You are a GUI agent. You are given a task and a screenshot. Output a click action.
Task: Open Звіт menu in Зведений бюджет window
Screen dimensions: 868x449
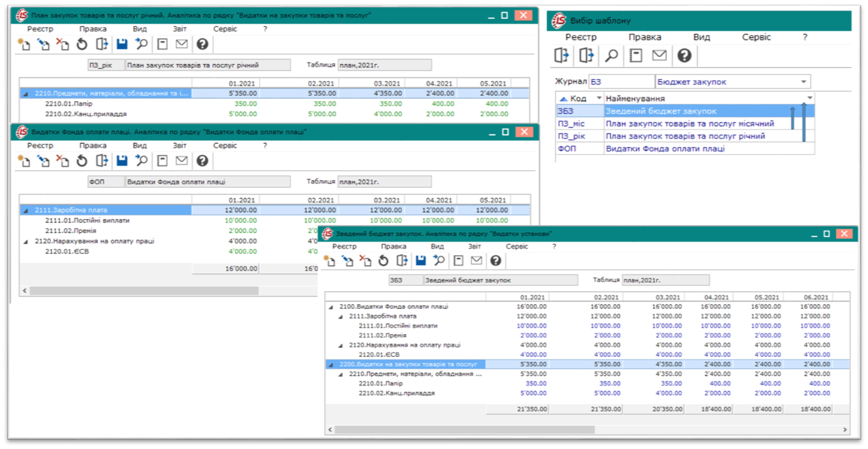(474, 247)
